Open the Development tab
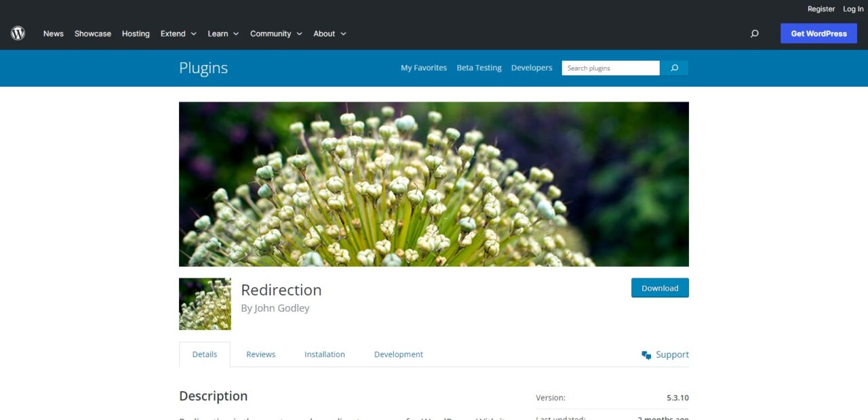Viewport: 868px width, 420px height. (399, 354)
